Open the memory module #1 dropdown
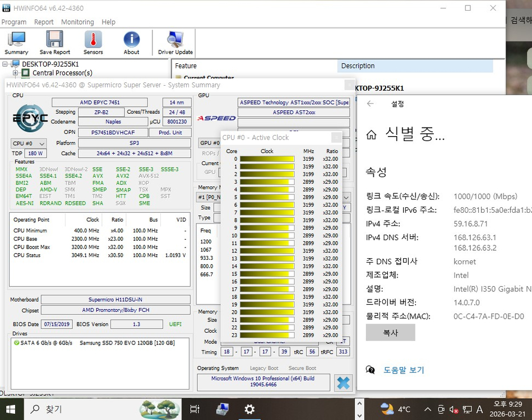 [346, 197]
